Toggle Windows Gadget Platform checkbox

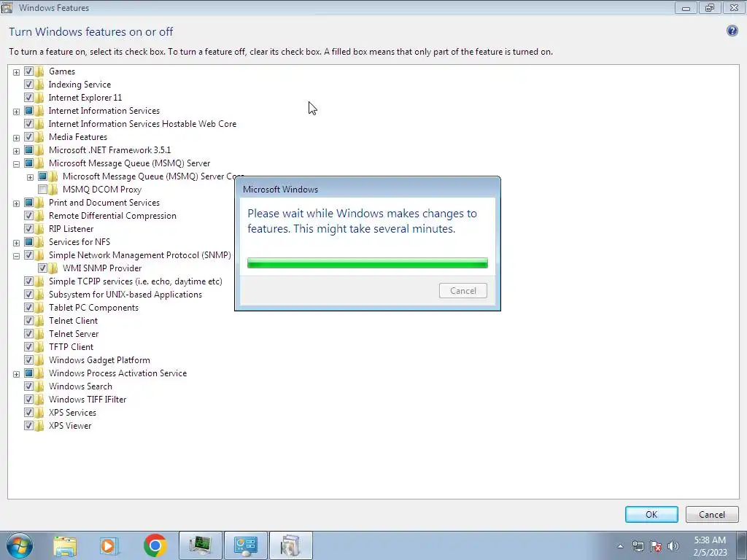pyautogui.click(x=28, y=360)
